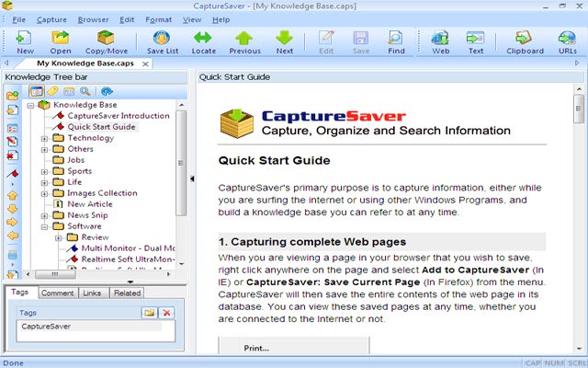This screenshot has width=588, height=368.
Task: Select the Jobs folder in the tree
Action: click(75, 160)
